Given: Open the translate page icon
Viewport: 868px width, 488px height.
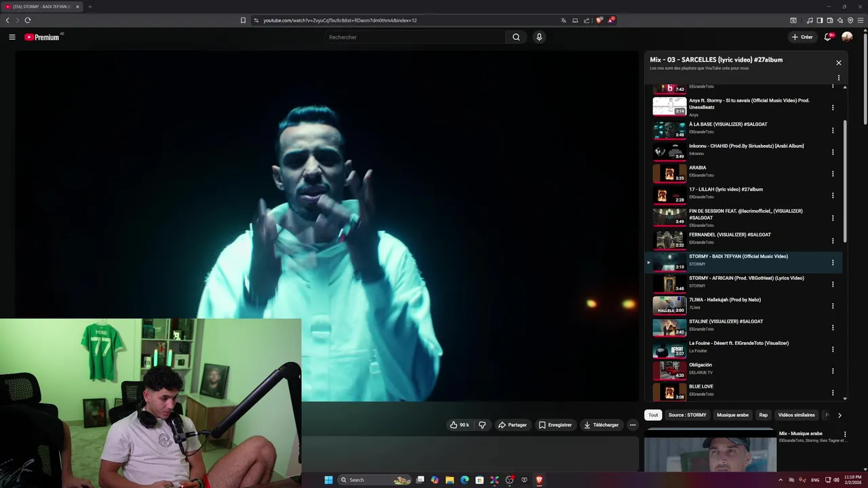Looking at the screenshot, I should point(564,20).
